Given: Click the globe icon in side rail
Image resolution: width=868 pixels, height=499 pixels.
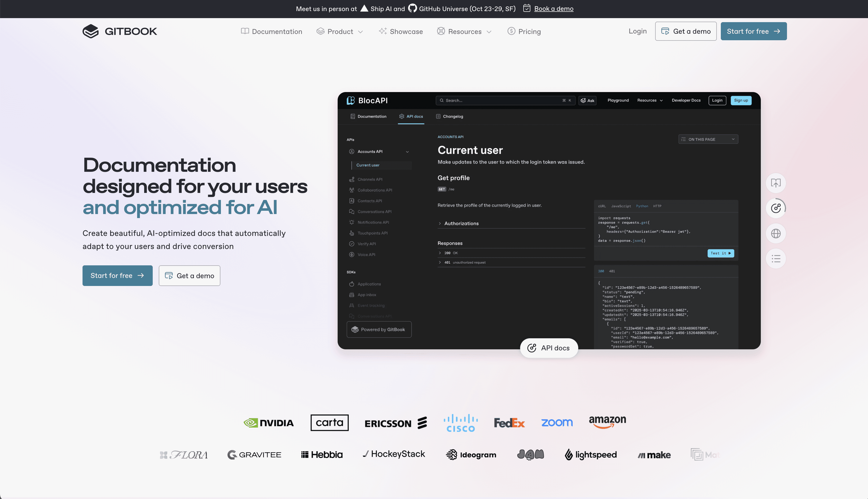Looking at the screenshot, I should point(776,233).
